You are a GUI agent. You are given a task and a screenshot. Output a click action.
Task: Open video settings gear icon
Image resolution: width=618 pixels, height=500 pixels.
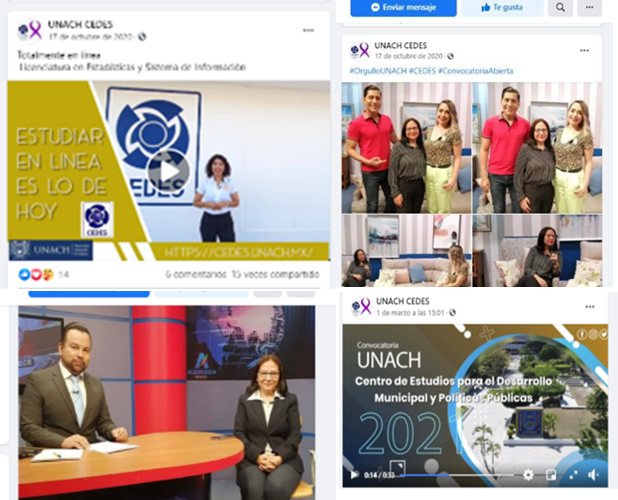click(528, 475)
